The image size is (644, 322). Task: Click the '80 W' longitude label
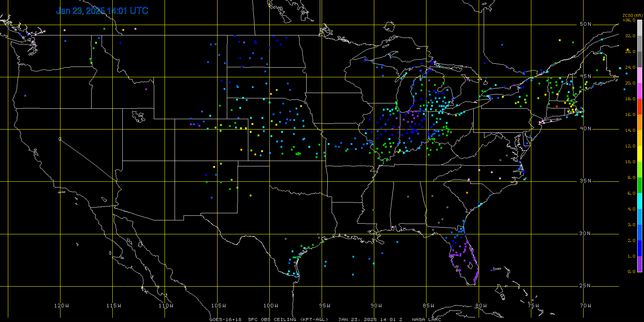click(481, 306)
